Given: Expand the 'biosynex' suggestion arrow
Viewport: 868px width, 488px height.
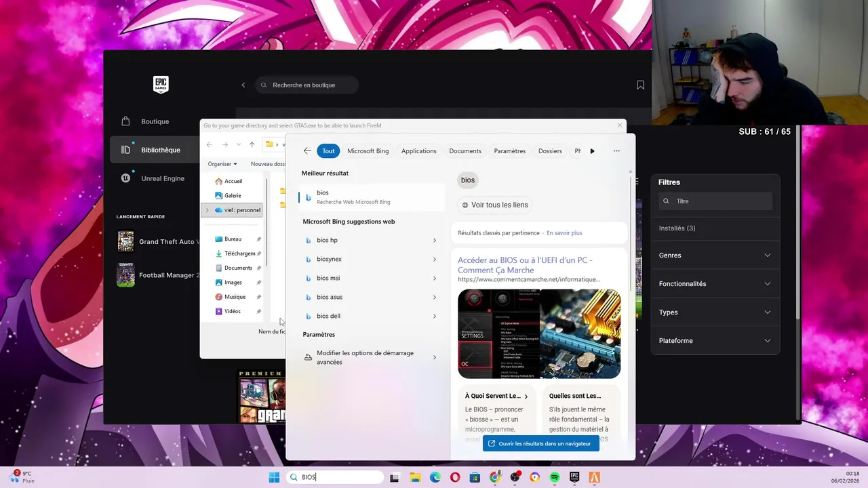Looking at the screenshot, I should click(435, 259).
